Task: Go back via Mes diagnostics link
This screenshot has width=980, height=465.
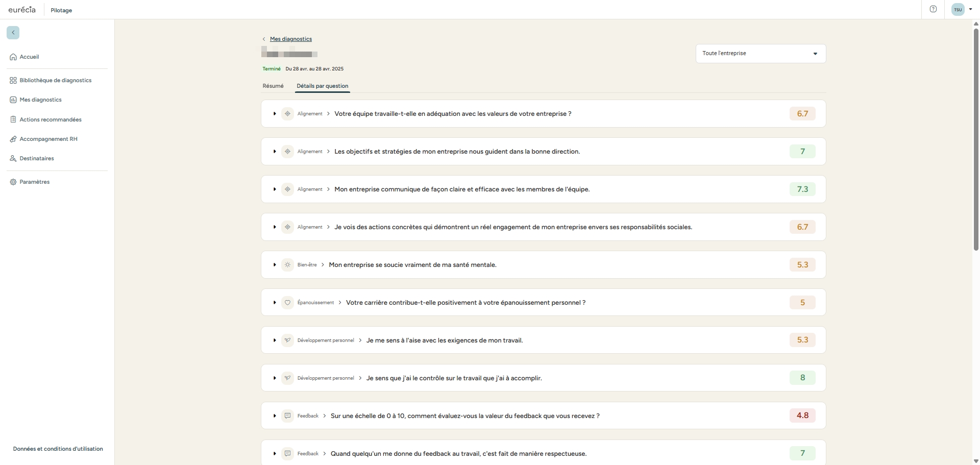Action: [290, 39]
